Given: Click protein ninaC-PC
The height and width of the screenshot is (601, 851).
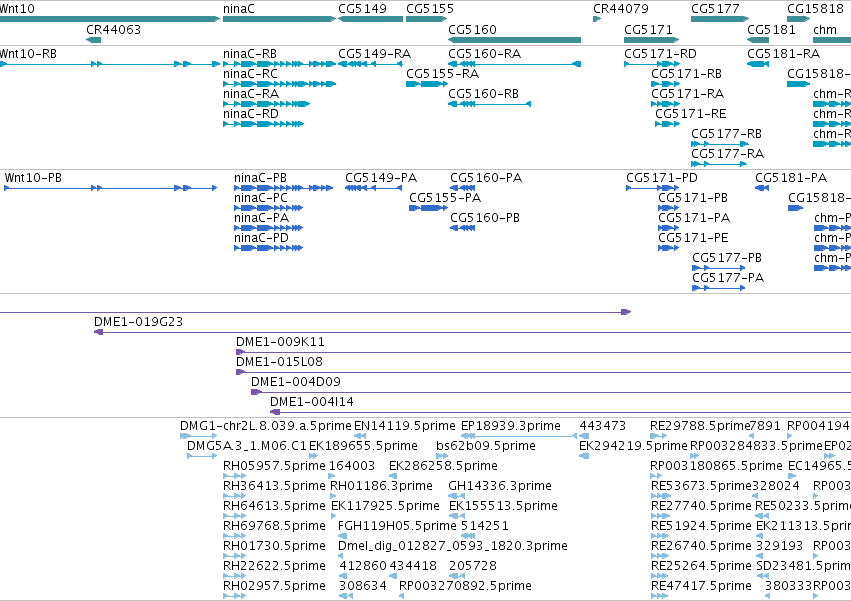Looking at the screenshot, I should 261,199.
